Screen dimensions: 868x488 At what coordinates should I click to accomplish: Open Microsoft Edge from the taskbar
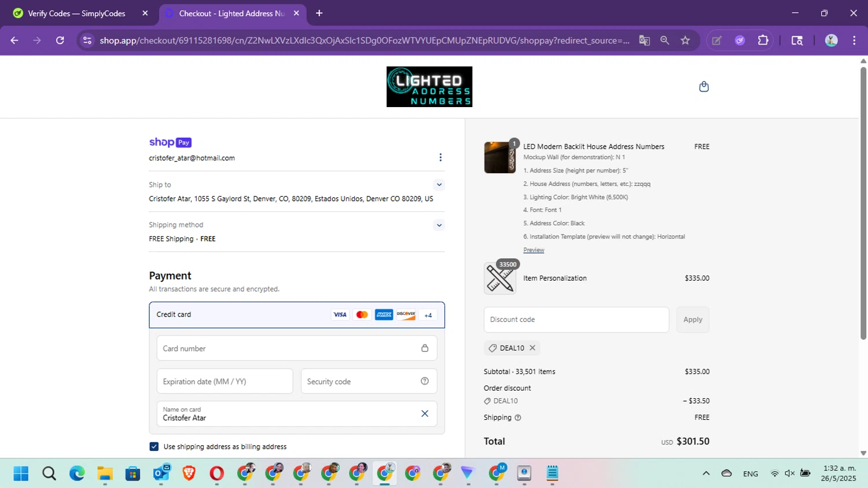pos(77,474)
